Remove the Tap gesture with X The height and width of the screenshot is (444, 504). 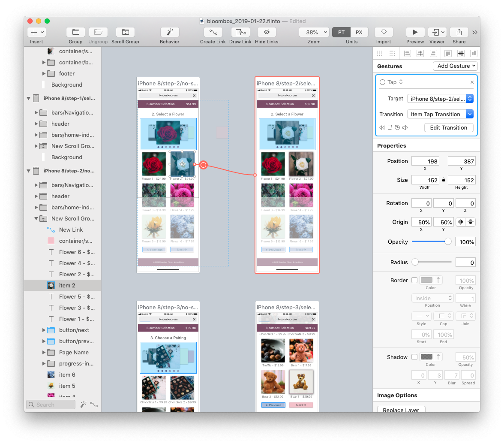(472, 82)
